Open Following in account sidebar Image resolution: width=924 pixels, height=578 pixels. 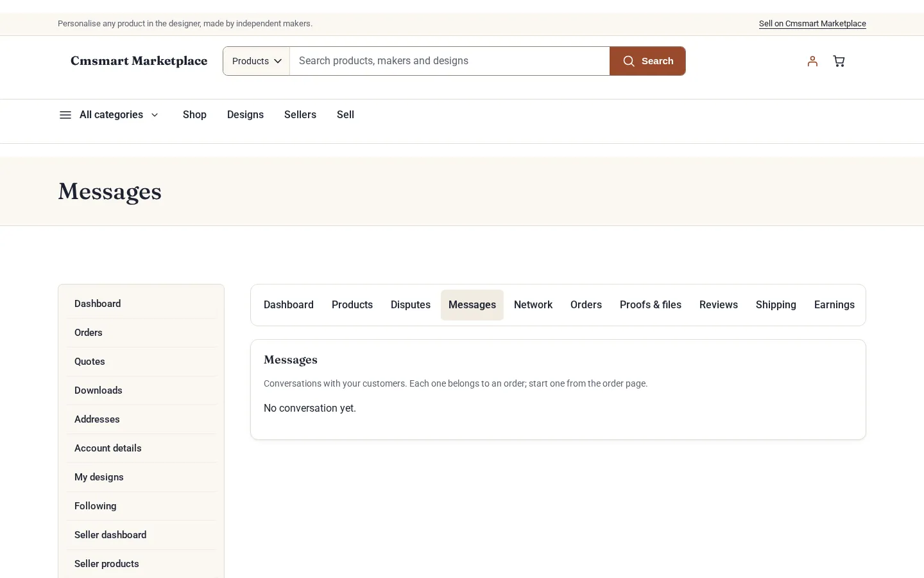tap(141, 506)
